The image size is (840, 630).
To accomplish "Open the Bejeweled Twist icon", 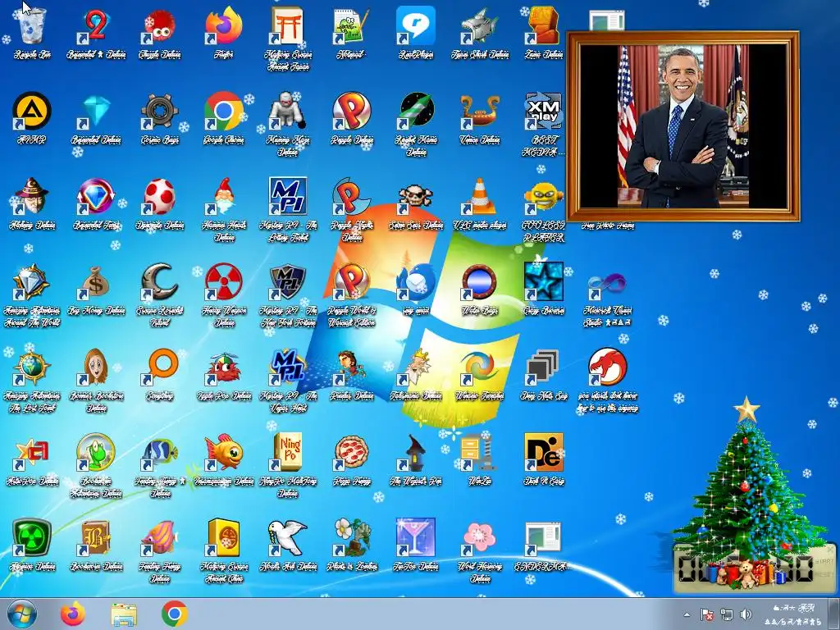I will (95, 196).
